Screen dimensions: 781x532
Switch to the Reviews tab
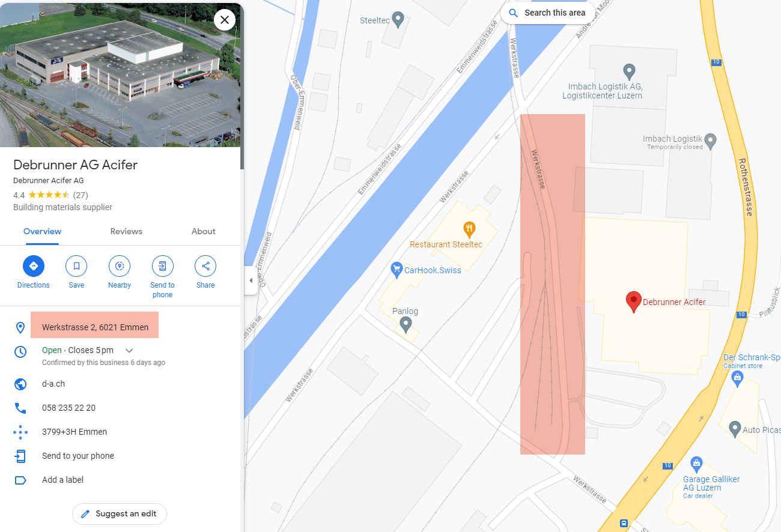[x=126, y=231]
